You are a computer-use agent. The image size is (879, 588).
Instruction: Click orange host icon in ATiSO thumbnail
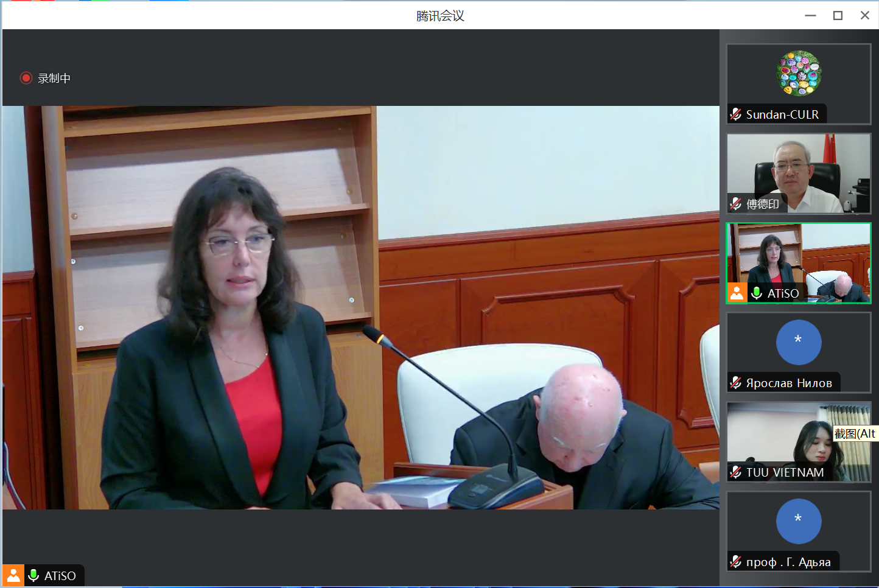click(x=737, y=293)
